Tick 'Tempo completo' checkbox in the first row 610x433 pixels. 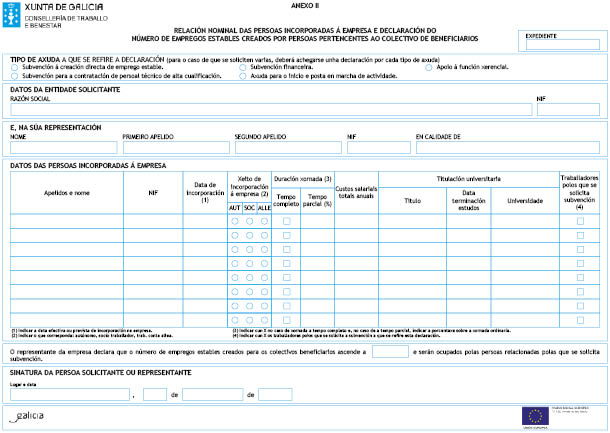pyautogui.click(x=286, y=221)
